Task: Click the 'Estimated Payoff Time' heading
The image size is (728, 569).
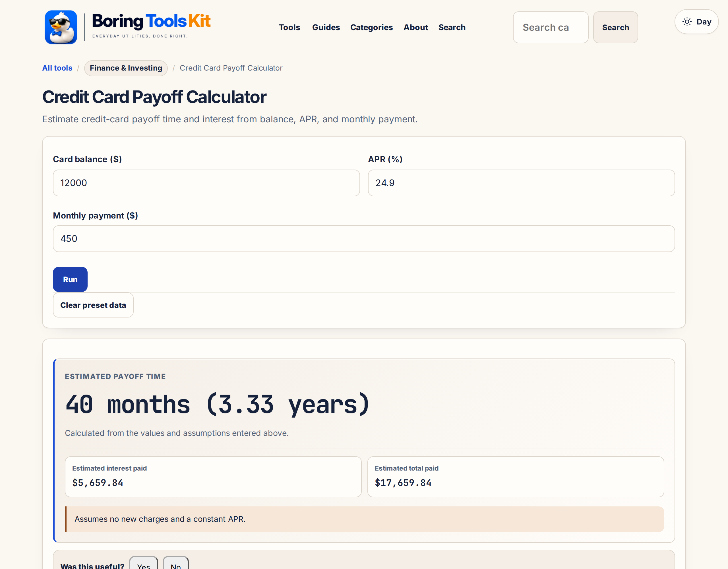Action: [115, 377]
